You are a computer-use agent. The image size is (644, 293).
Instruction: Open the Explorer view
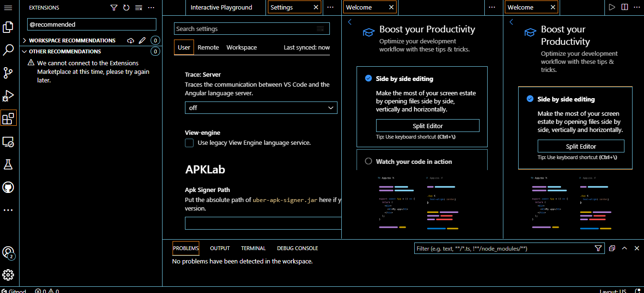pyautogui.click(x=8, y=27)
